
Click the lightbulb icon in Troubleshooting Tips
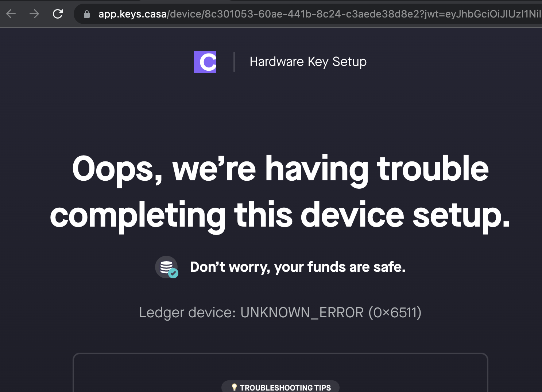point(235,387)
